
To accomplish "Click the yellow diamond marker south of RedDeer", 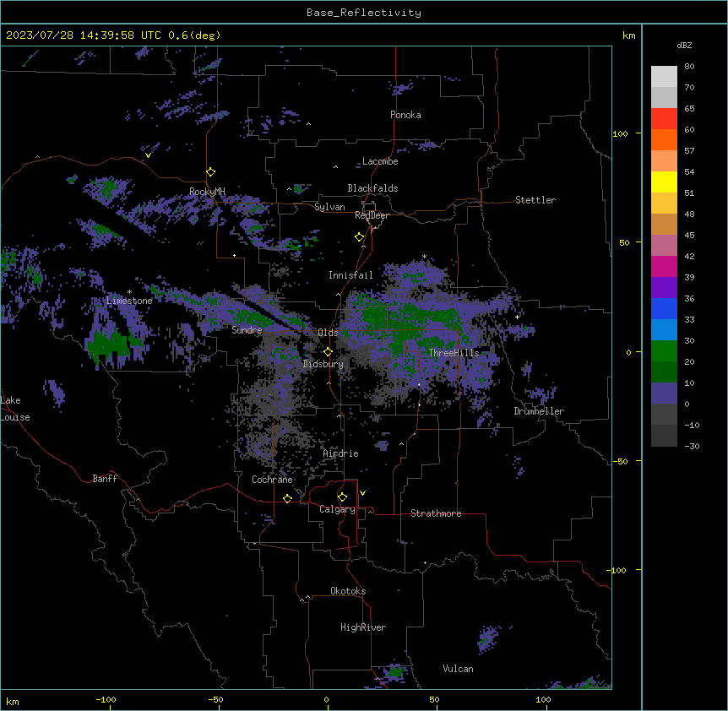I will pos(359,237).
